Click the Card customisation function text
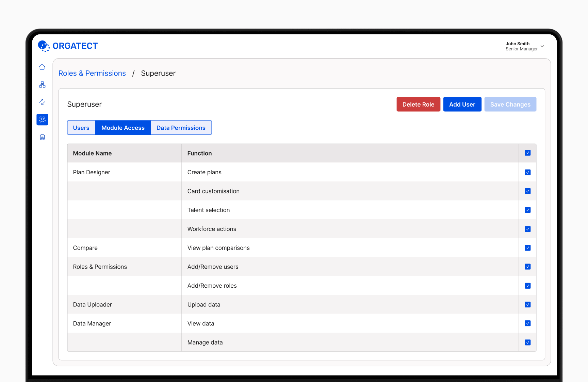Image resolution: width=588 pixels, height=382 pixels. point(213,191)
